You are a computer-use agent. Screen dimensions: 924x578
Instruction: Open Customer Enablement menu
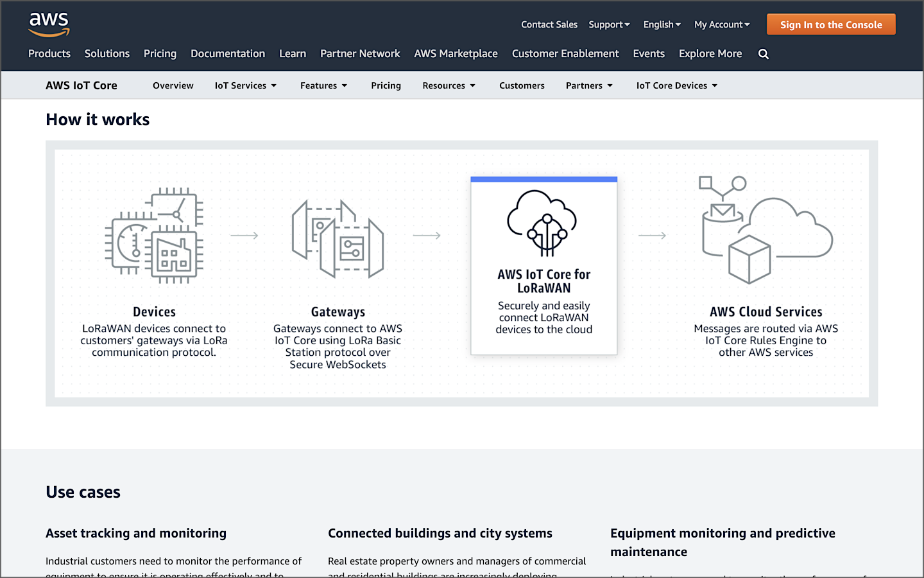point(565,54)
